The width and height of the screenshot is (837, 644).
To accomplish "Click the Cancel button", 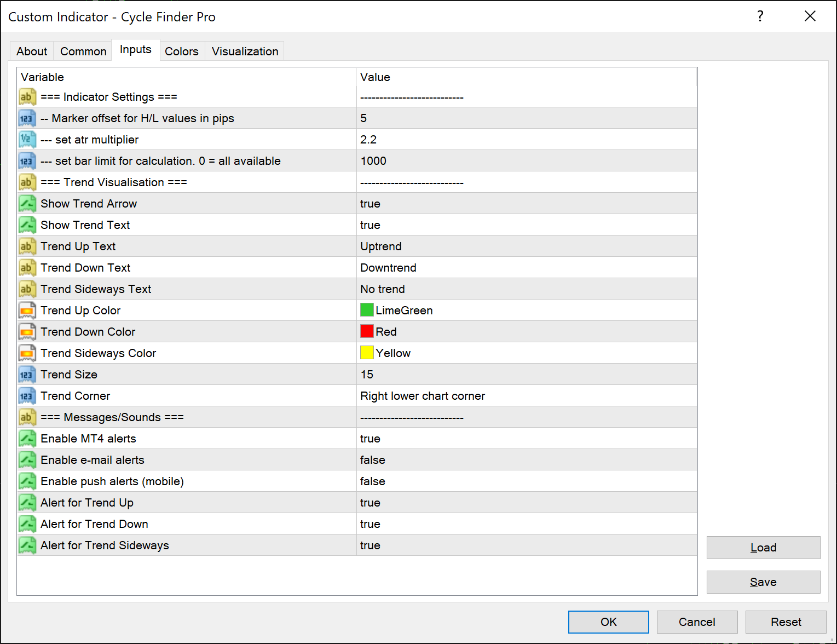I will 697,622.
